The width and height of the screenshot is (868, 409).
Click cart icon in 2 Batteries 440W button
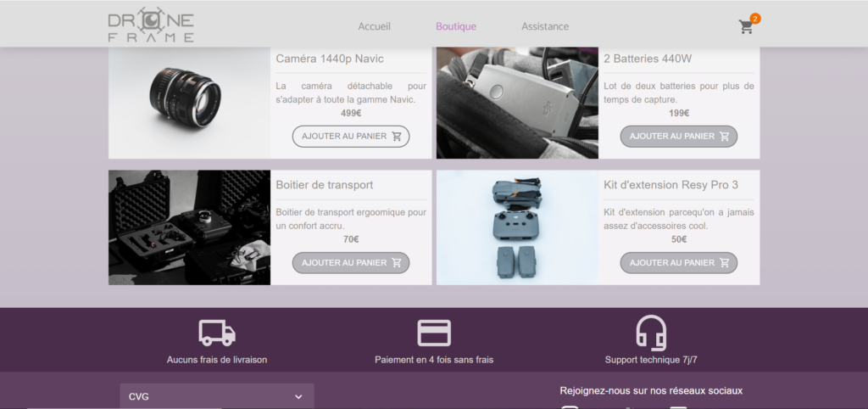coord(725,136)
